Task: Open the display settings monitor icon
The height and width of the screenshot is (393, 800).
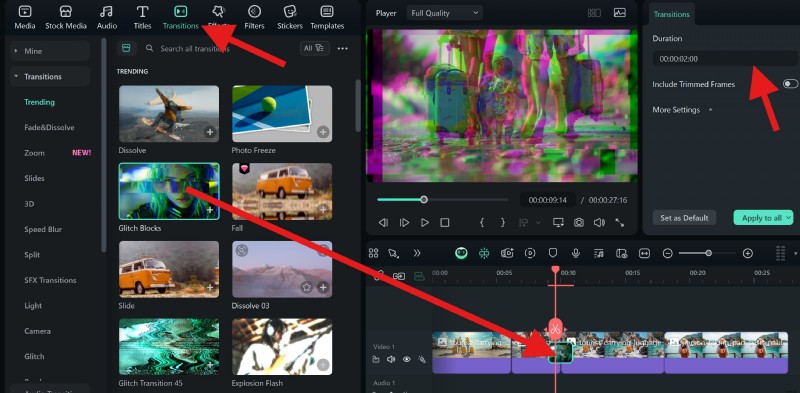Action: (x=558, y=223)
